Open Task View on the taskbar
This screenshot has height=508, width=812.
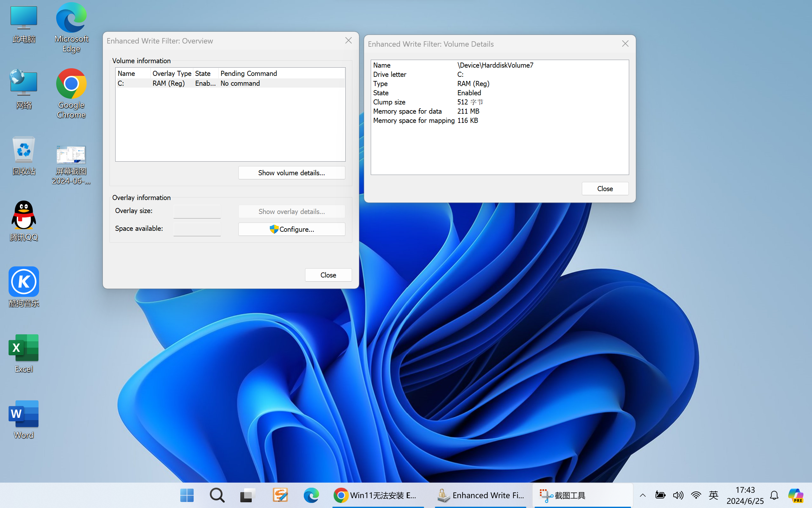coord(248,495)
